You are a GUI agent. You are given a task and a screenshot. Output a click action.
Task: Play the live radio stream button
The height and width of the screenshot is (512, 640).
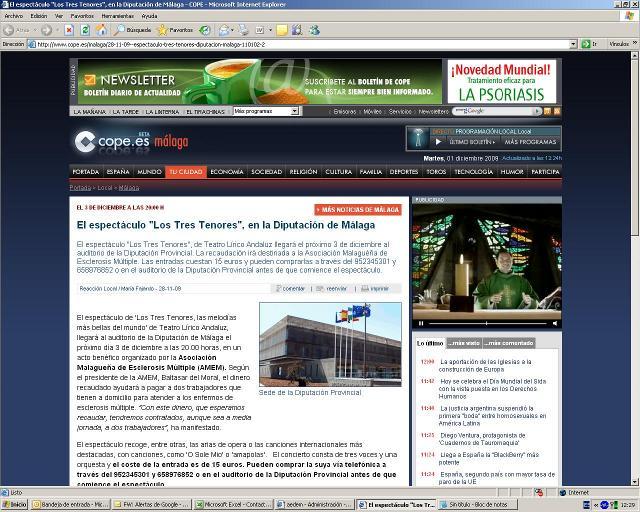tap(437, 142)
